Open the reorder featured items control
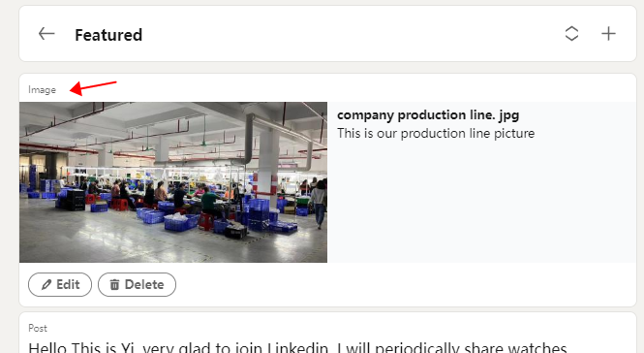 (x=571, y=34)
